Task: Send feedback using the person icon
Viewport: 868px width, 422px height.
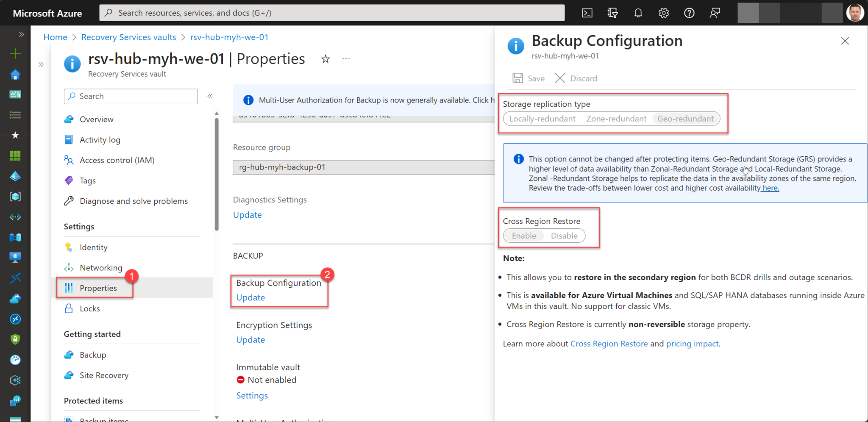Action: [715, 13]
